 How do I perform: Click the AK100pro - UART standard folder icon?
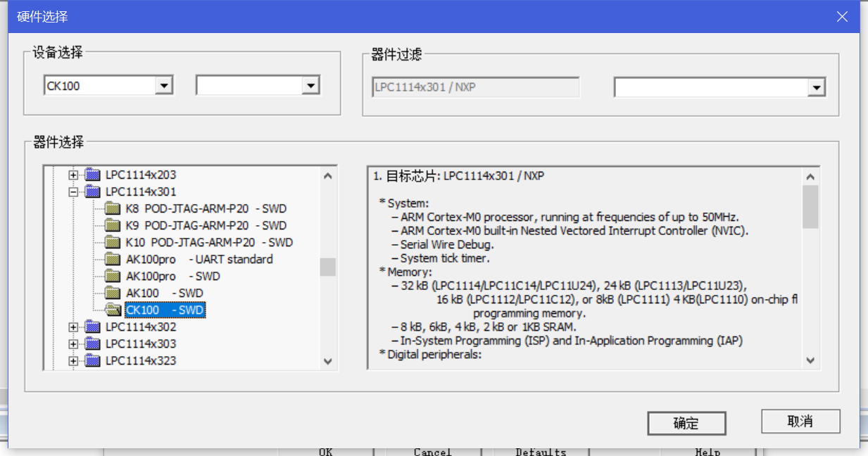click(x=113, y=259)
